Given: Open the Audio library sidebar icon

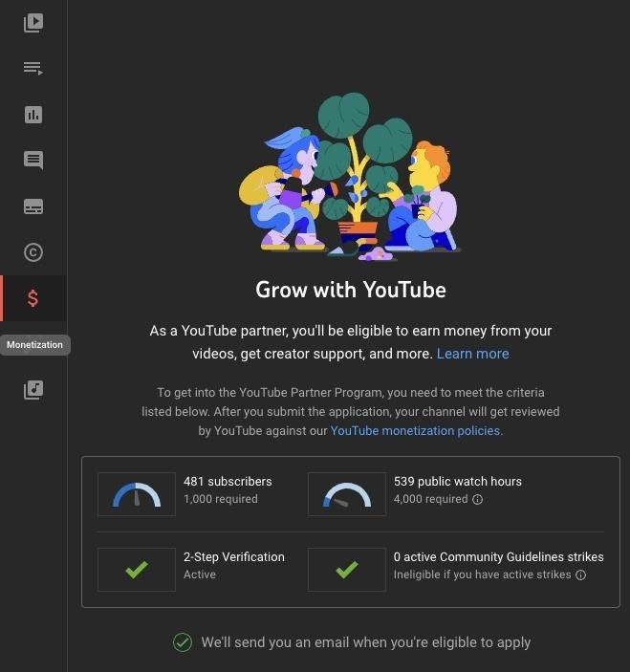Looking at the screenshot, I should click(33, 390).
